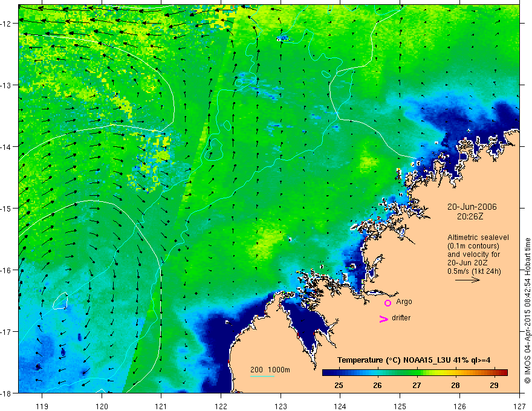
Task: Click the velocity scale arrow in legend
Action: (x=467, y=280)
